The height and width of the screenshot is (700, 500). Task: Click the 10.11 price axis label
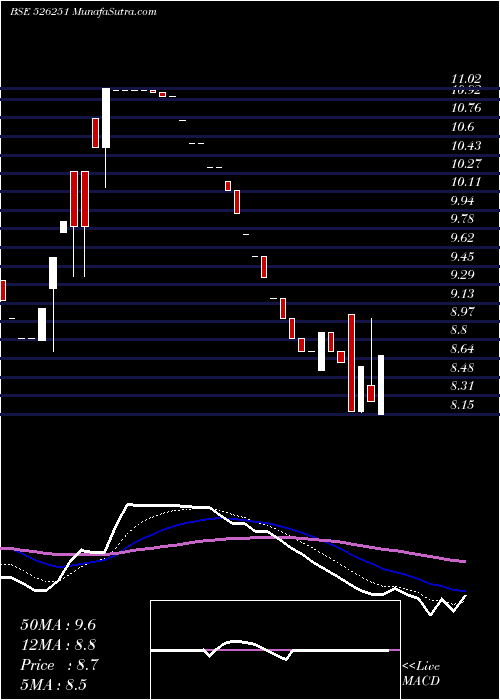point(466,182)
